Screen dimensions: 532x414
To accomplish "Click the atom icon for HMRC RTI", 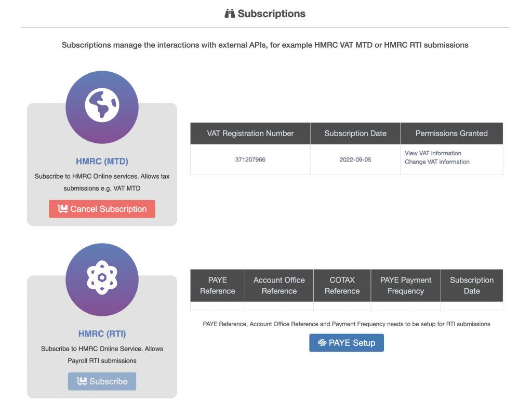I will pos(102,279).
